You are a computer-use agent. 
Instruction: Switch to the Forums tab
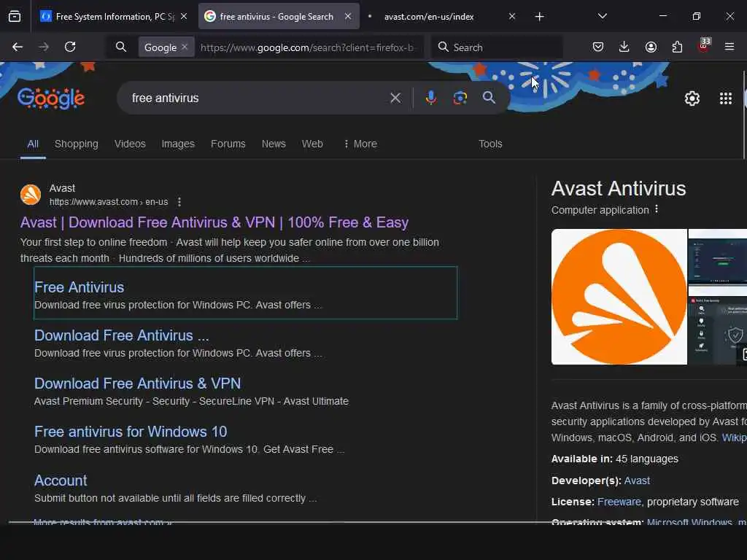click(228, 144)
